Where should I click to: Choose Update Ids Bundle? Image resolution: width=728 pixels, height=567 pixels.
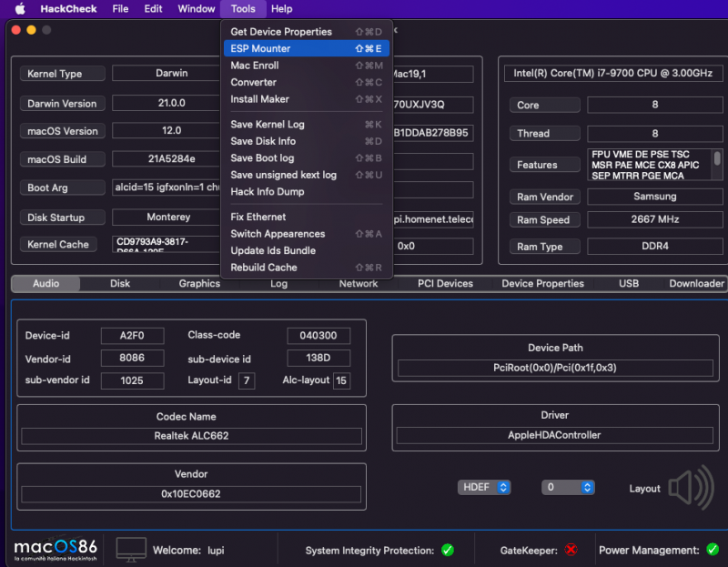[x=307, y=250]
